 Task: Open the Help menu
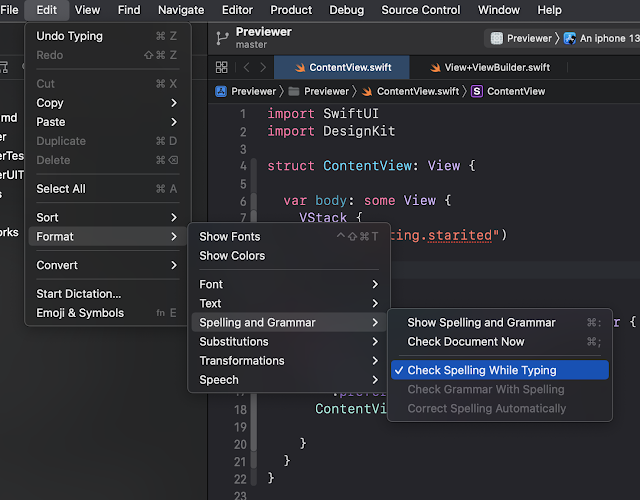click(x=549, y=10)
